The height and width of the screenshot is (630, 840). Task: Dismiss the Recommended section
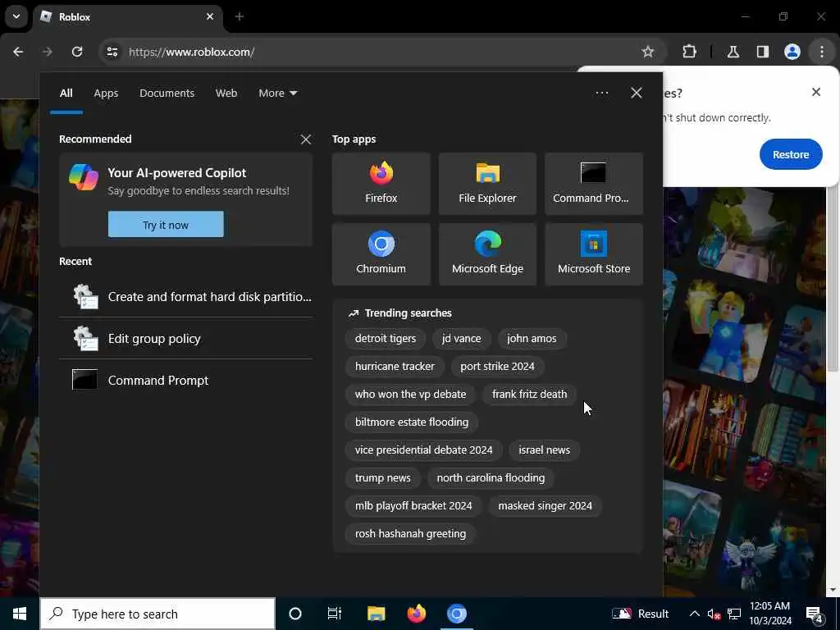[306, 139]
